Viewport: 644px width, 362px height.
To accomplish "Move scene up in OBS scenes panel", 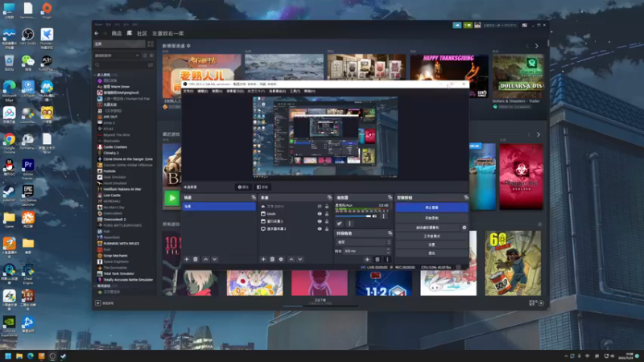I will pos(206,259).
